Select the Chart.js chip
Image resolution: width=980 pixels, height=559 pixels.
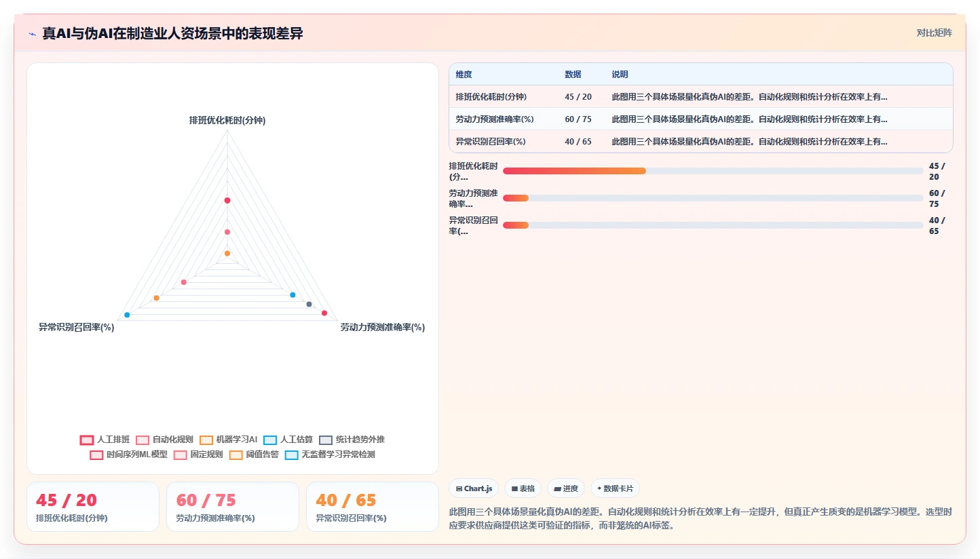point(474,488)
